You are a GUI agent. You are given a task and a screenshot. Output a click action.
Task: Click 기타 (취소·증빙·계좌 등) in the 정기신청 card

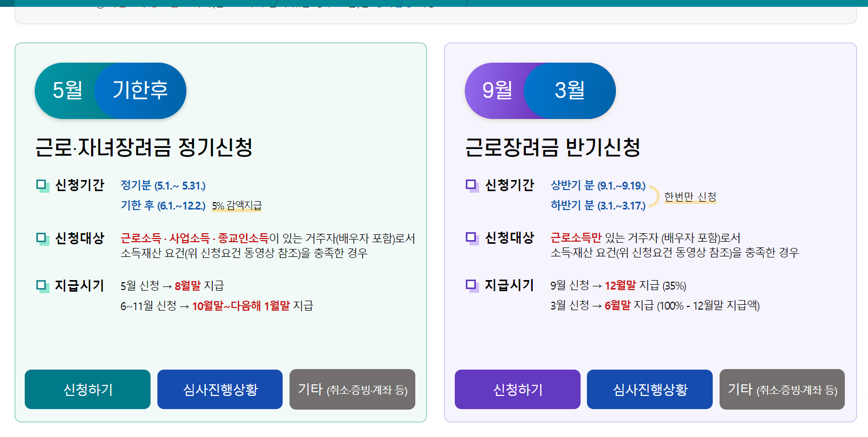pyautogui.click(x=352, y=389)
